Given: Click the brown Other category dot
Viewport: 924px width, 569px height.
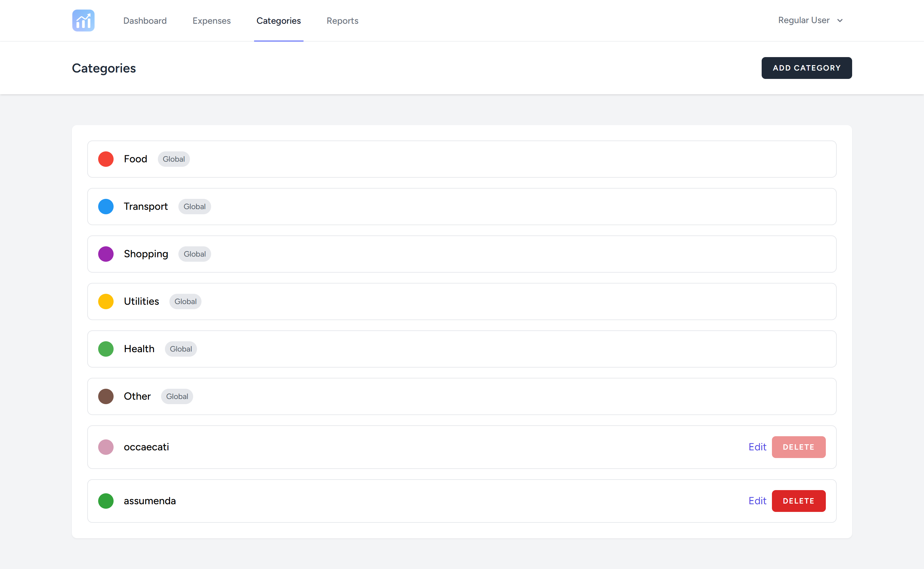Looking at the screenshot, I should tap(106, 396).
